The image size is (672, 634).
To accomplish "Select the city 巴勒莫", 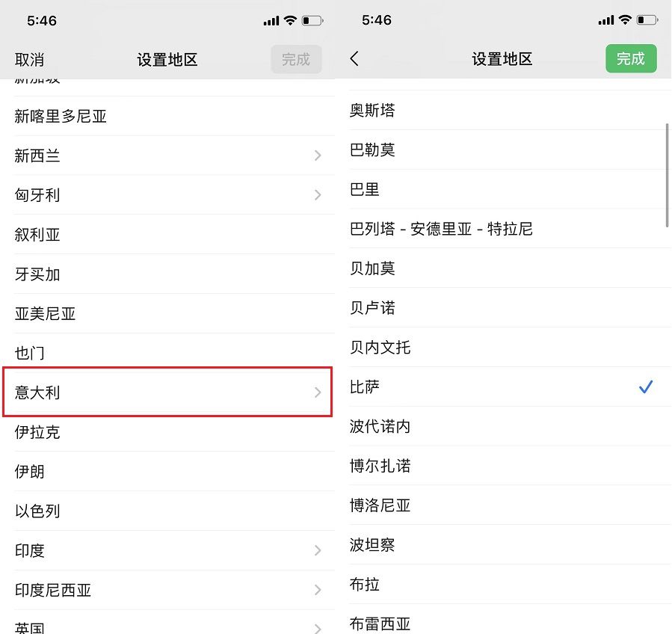I will 372,150.
